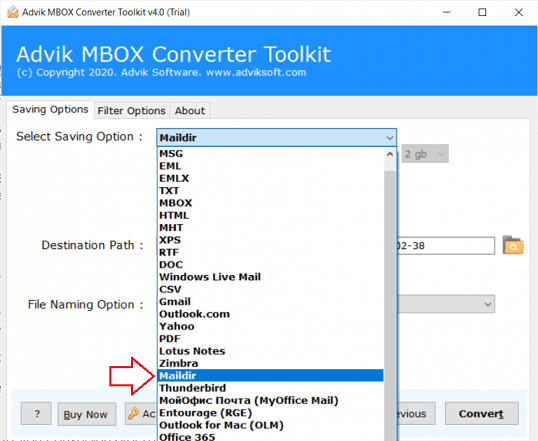
Task: Switch to the Saving Options tab
Action: tap(50, 110)
